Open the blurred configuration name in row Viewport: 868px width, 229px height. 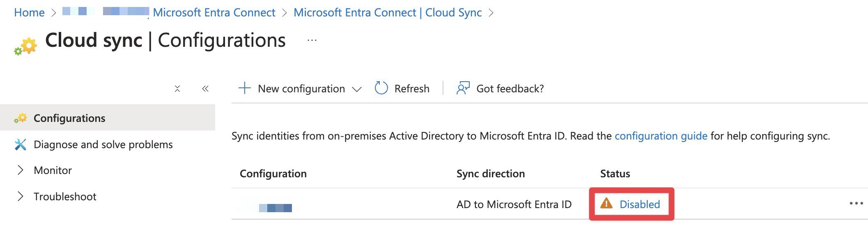coord(276,208)
